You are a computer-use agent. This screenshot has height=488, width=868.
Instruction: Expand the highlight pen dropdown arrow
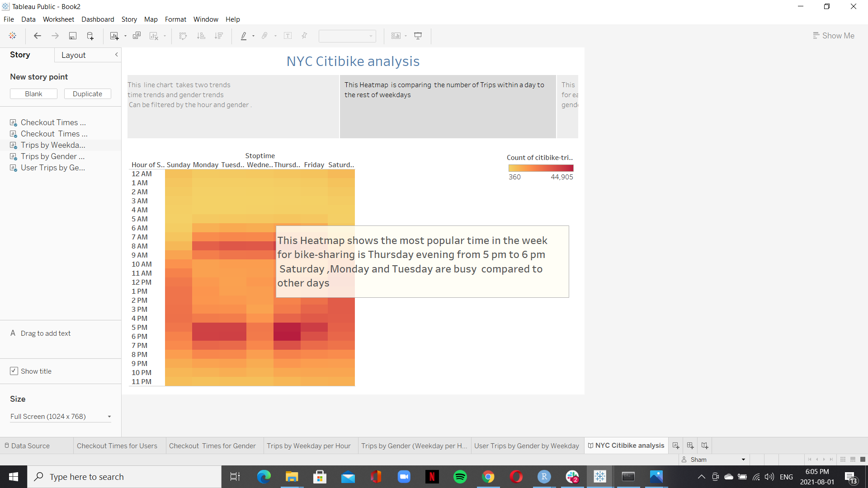pos(253,36)
